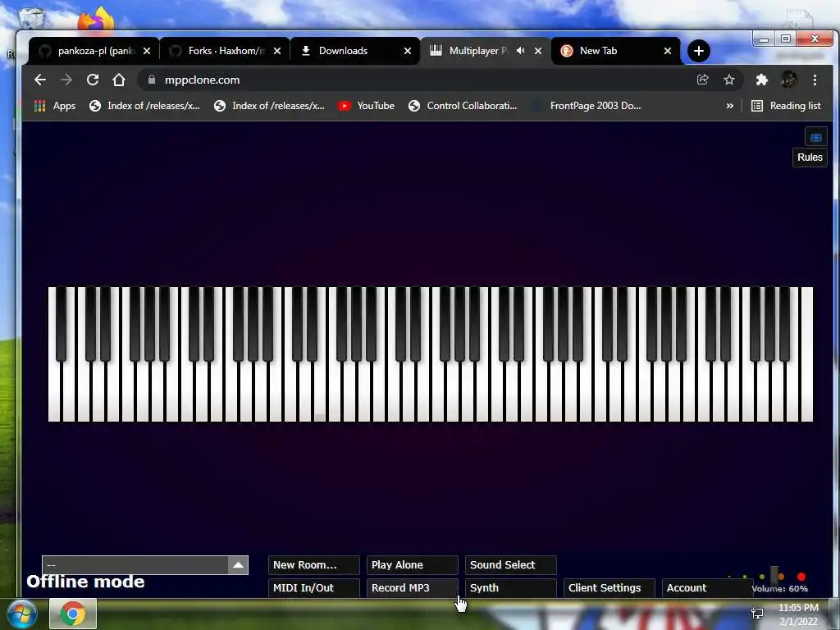Adjust the volume slider at 60%
This screenshot has height=630, width=840.
coord(774,576)
